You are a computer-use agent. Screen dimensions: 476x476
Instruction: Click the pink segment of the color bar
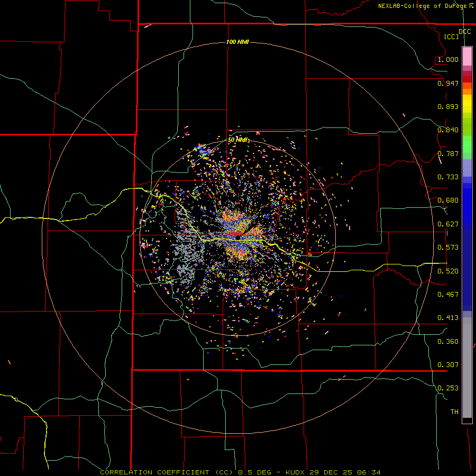point(467,57)
